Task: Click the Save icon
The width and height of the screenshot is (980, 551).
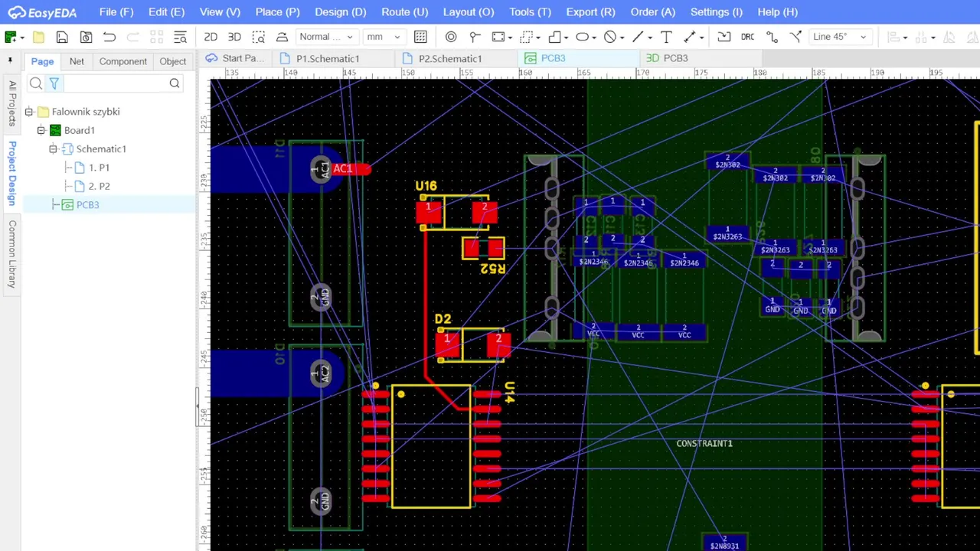Action: pyautogui.click(x=62, y=37)
